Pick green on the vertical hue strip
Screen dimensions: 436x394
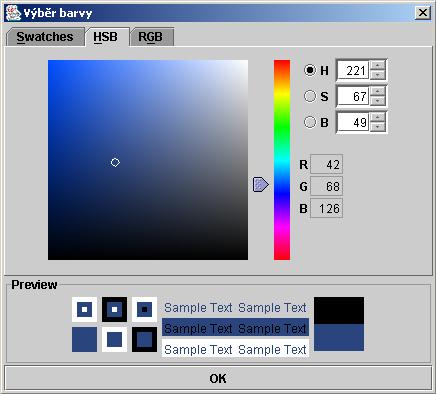[x=282, y=126]
